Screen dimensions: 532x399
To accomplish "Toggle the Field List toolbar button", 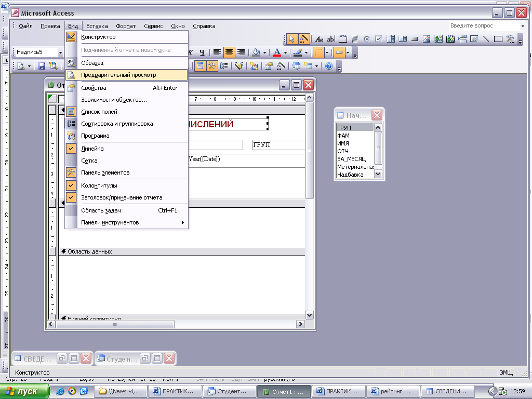I will (200, 66).
